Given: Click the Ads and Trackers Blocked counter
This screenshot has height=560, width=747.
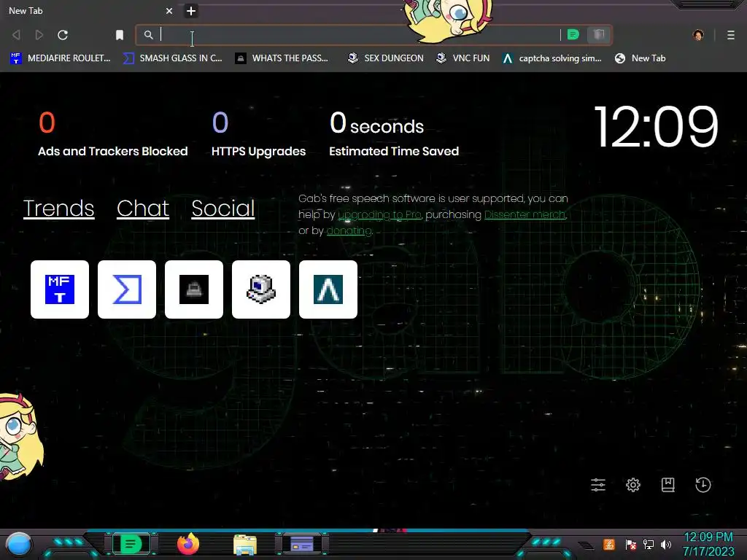Looking at the screenshot, I should click(113, 134).
